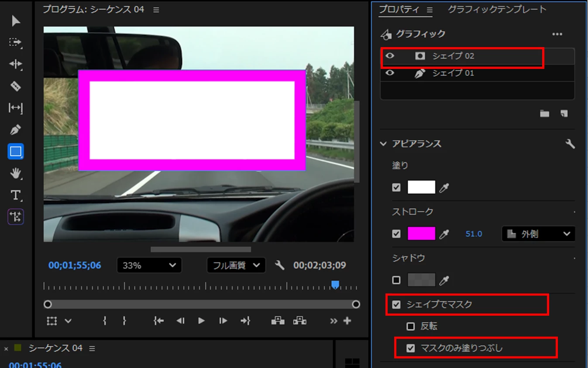Viewport: 588px width, 368px height.
Task: Show more transport buttons chevron
Action: [334, 321]
